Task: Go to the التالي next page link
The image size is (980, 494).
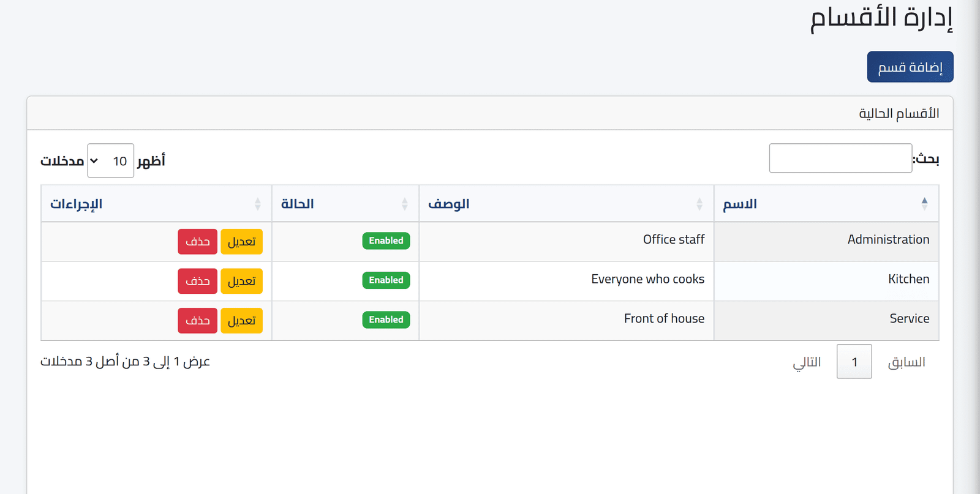Action: (x=807, y=362)
